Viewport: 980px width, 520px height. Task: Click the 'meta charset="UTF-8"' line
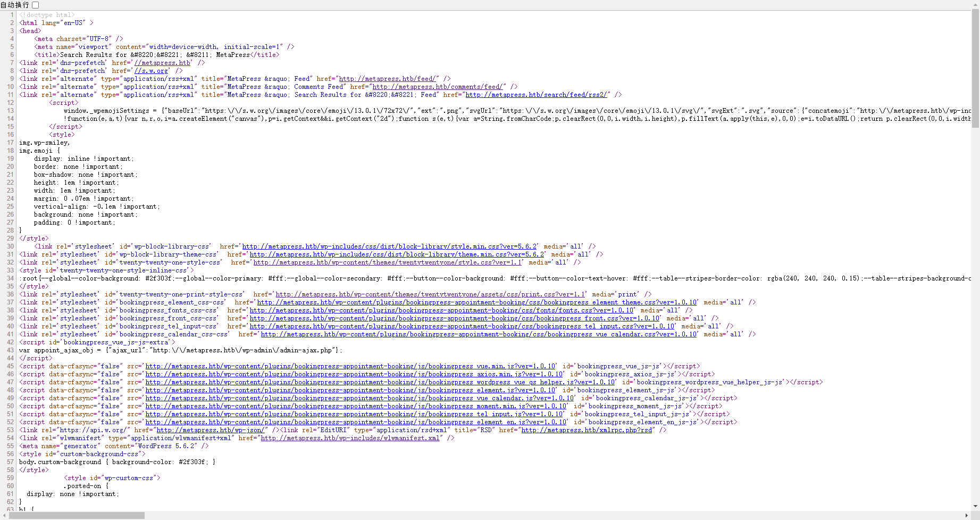coord(79,39)
